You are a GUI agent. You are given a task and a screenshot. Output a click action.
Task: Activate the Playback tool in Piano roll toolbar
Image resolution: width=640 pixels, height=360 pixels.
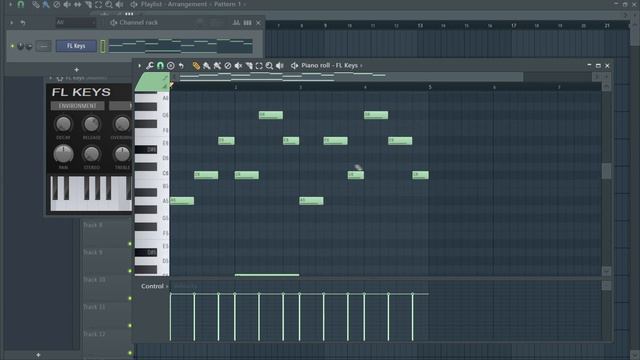point(280,66)
